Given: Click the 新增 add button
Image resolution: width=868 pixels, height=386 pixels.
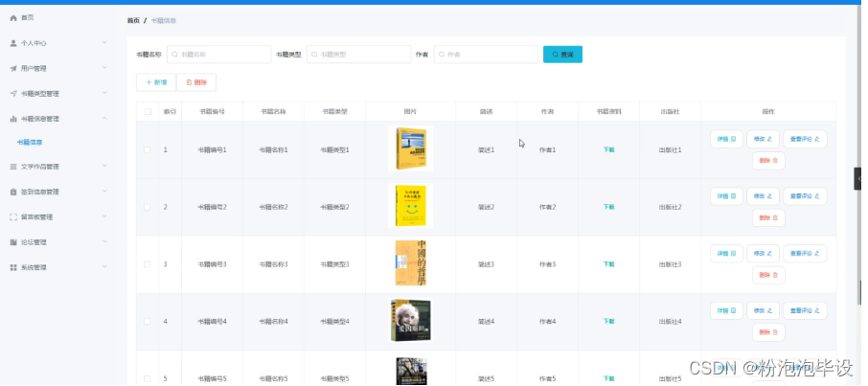Looking at the screenshot, I should (156, 82).
